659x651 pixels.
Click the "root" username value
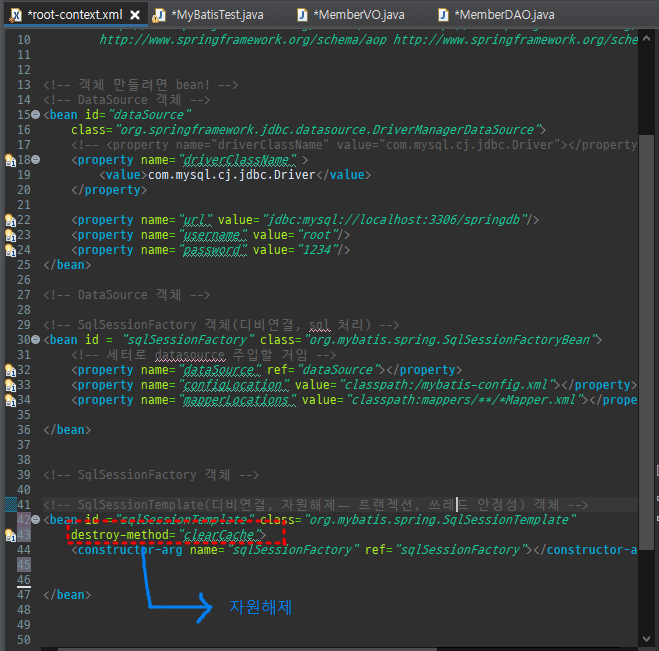click(x=318, y=235)
